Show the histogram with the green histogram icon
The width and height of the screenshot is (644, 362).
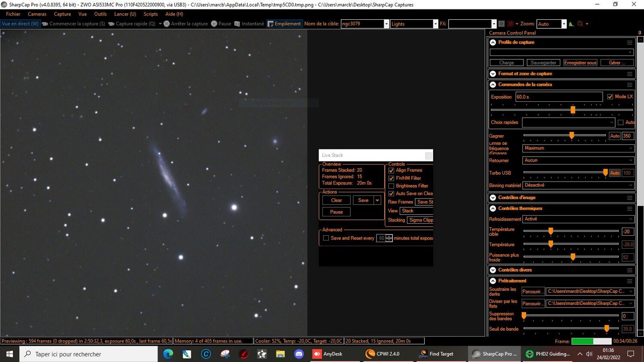click(x=571, y=24)
